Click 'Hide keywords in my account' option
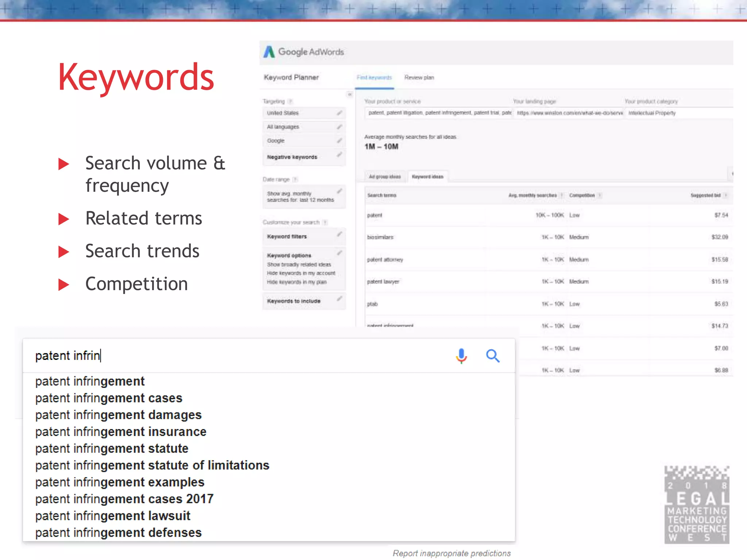This screenshot has height=560, width=747. click(301, 273)
